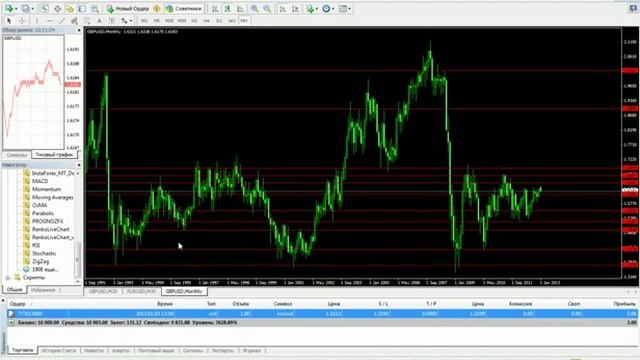The image size is (640, 360).
Task: Switch to the GBPUSD,Monthly chart tab
Action: point(184,291)
